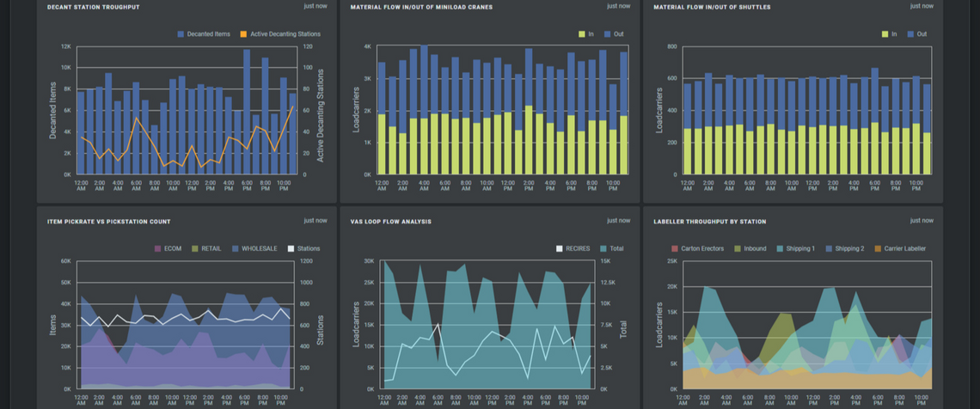Open the Decant Station Troughput panel title
Screen dimensions: 980x409
click(x=94, y=7)
